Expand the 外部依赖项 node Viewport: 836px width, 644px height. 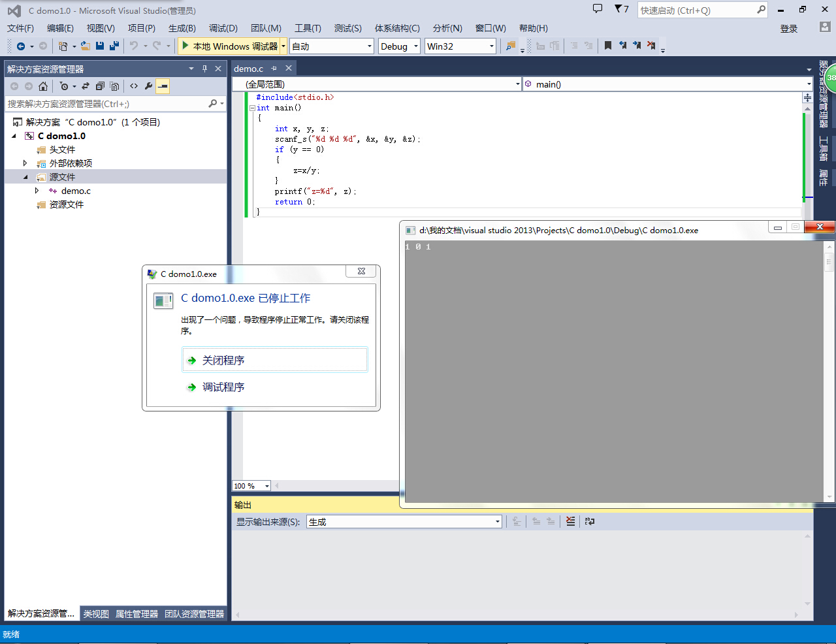pos(25,163)
